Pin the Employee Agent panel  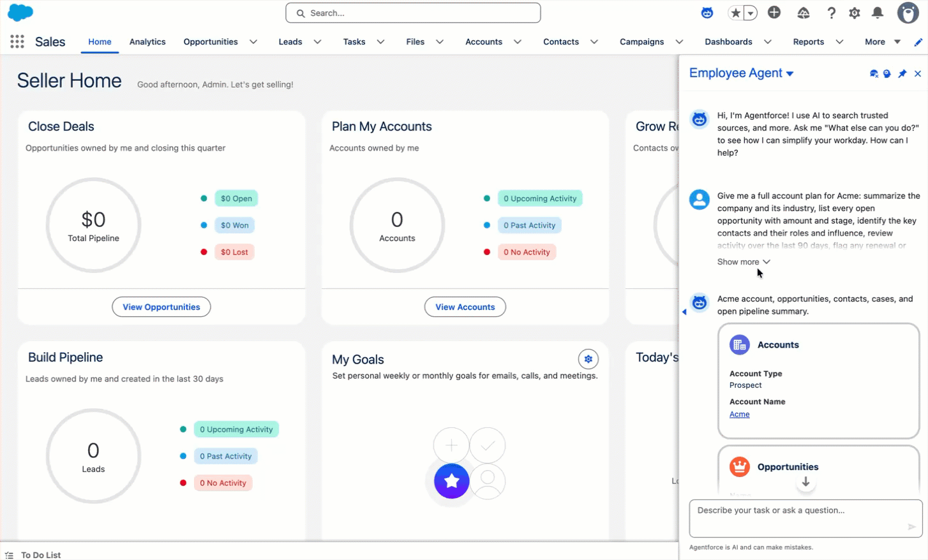click(x=902, y=74)
